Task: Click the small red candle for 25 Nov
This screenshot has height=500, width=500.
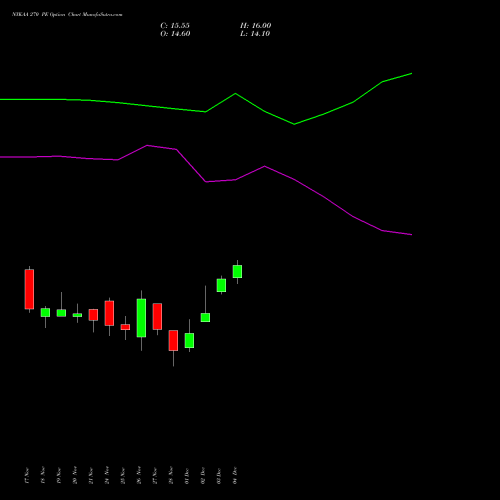Action: click(125, 327)
